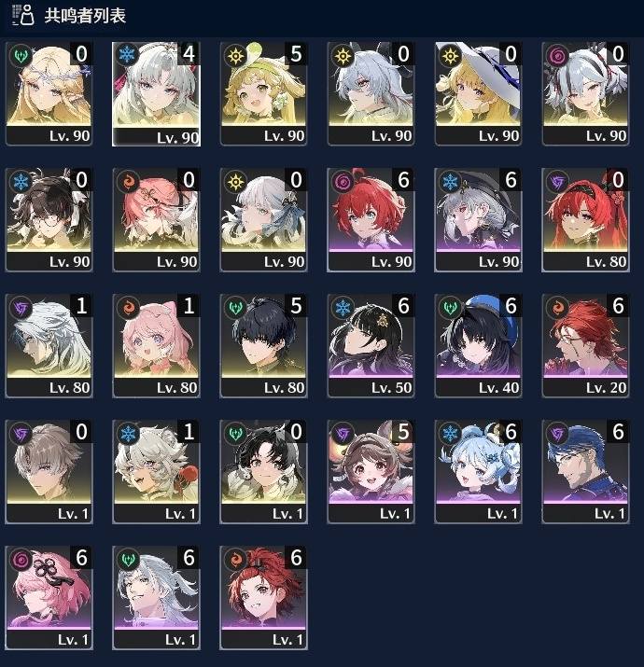Click the Fusion icon on the last red-haired Lv. 1 card
This screenshot has width=644, height=667.
point(235,559)
